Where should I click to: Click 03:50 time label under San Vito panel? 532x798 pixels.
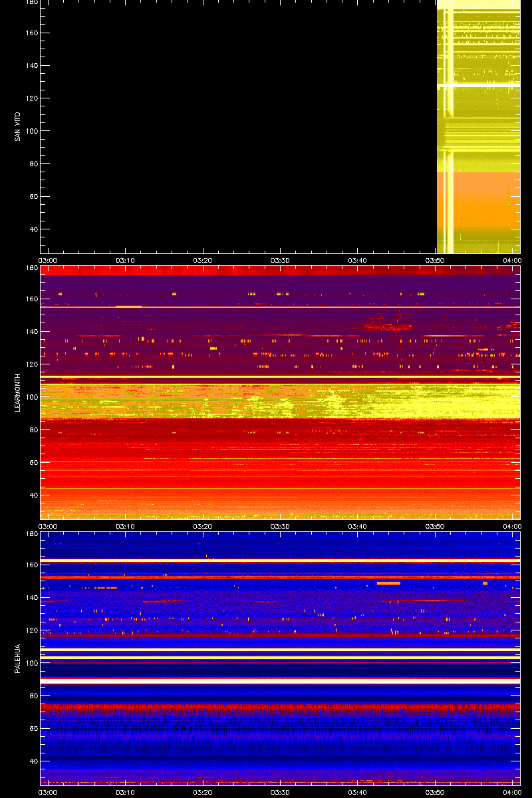pos(435,261)
